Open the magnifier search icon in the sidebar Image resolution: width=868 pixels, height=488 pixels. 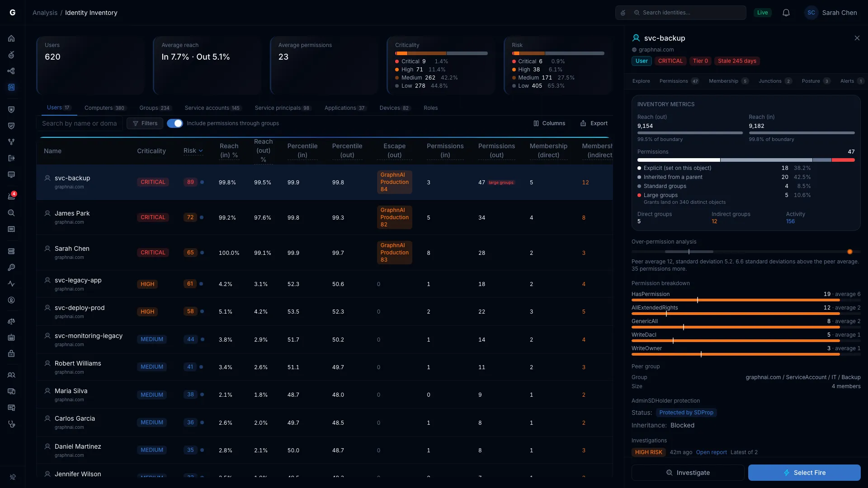tap(11, 213)
